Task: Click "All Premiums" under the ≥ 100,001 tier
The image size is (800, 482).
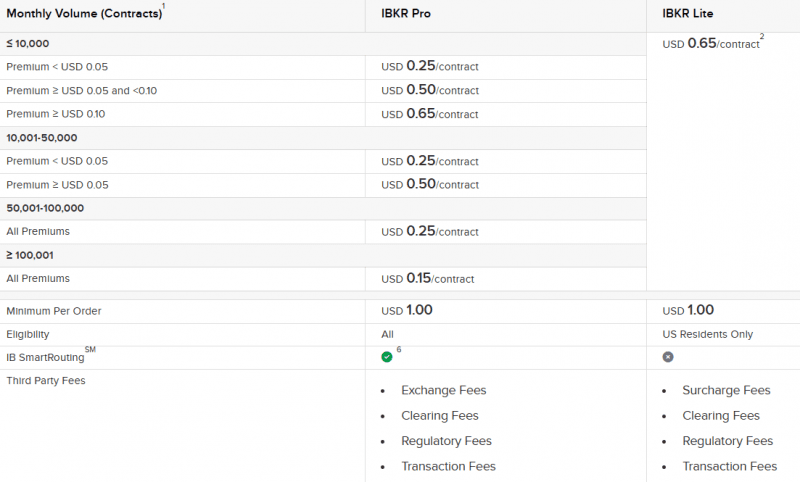Action: pos(38,278)
